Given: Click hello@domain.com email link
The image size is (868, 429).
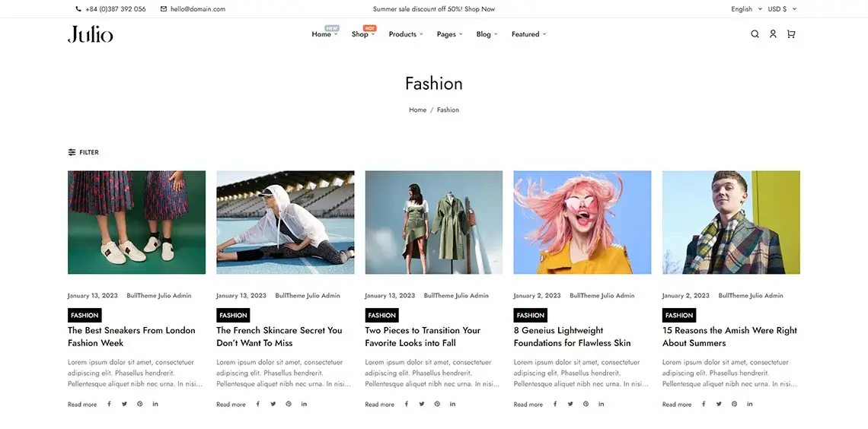Looking at the screenshot, I should tap(198, 9).
